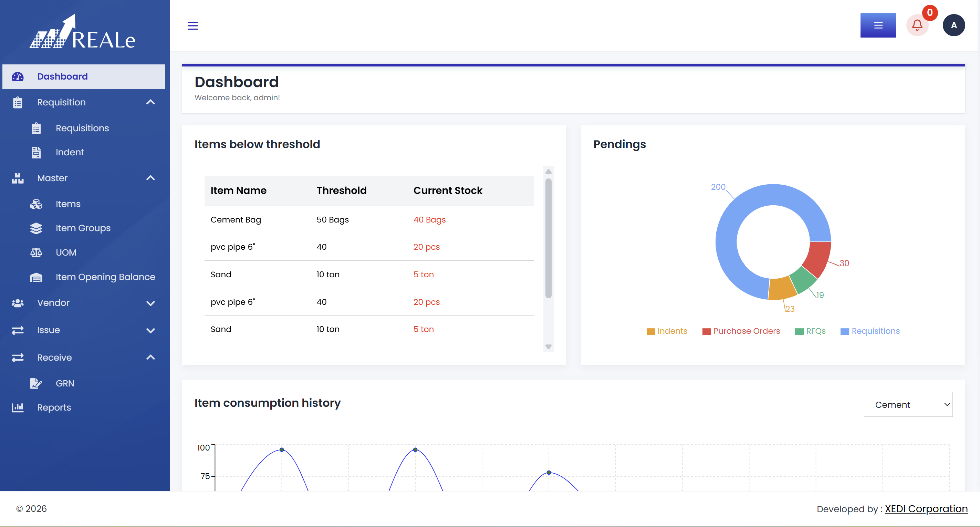980x527 pixels.
Task: Click the UOM balance scale icon
Action: click(x=36, y=253)
